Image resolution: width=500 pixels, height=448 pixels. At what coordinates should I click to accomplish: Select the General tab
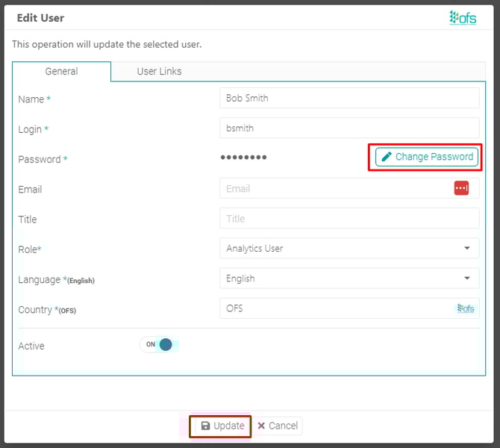pyautogui.click(x=61, y=72)
